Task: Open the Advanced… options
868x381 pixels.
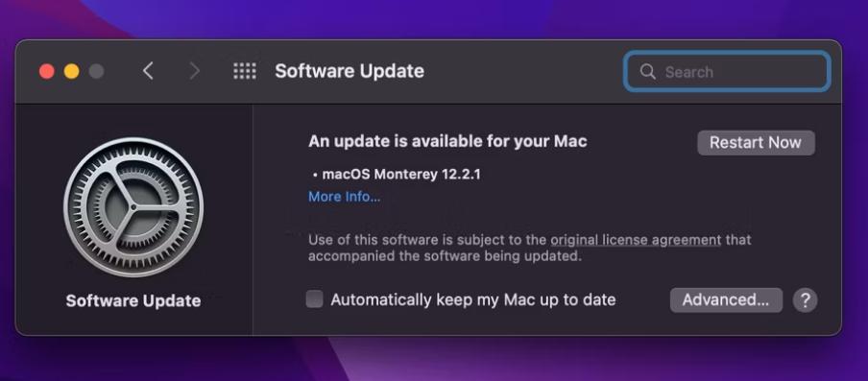Action: (x=726, y=299)
